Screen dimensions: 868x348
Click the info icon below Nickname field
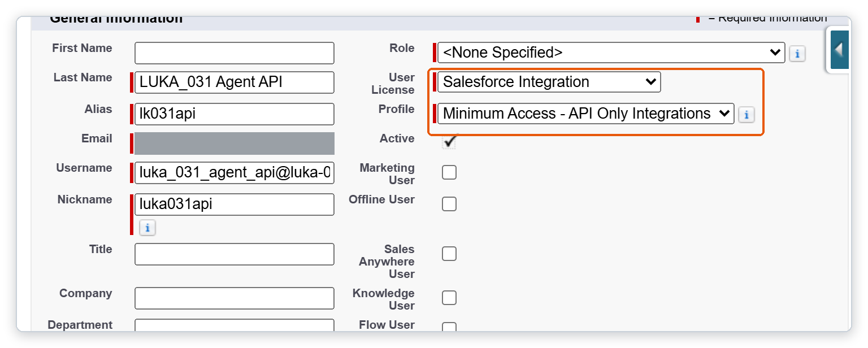[x=147, y=228]
